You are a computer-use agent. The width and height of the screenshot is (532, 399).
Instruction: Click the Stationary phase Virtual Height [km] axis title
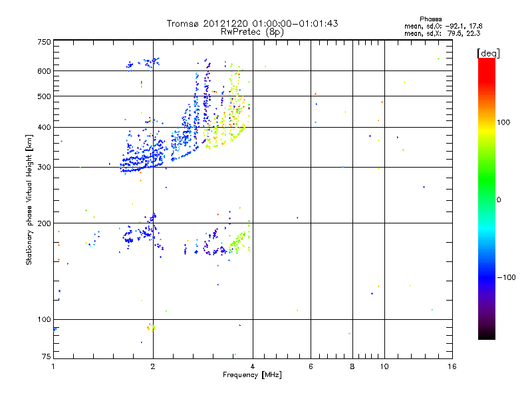pyautogui.click(x=29, y=199)
